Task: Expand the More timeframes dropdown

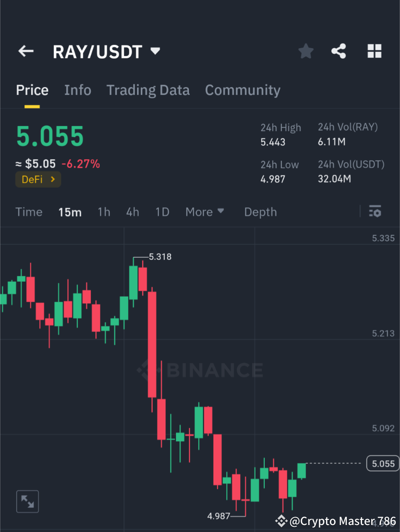Action: 204,212
